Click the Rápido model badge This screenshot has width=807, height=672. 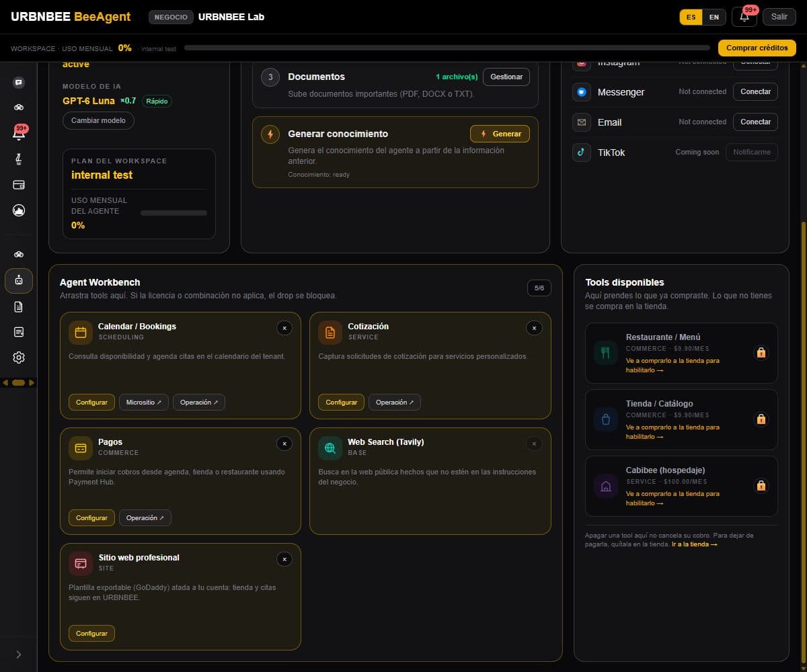tap(157, 101)
